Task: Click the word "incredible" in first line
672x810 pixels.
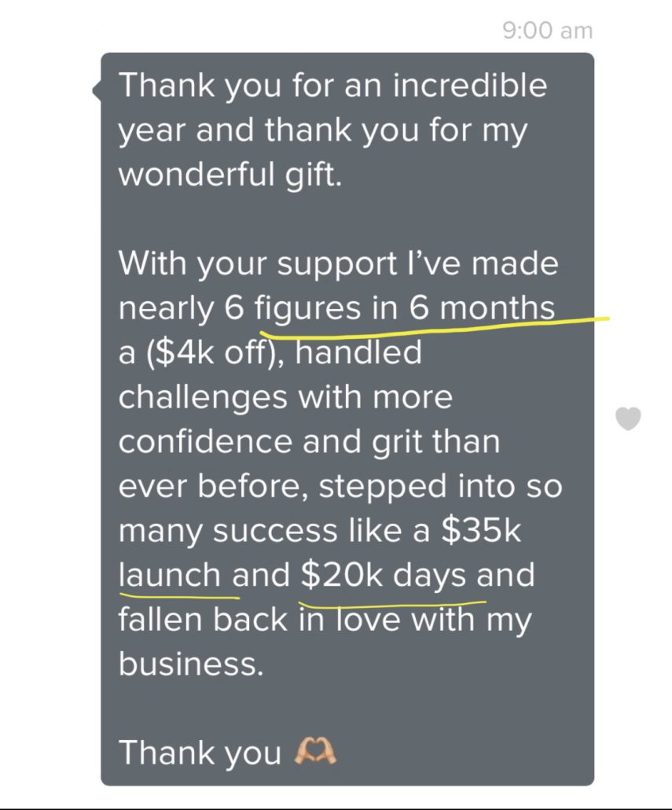Action: click(470, 85)
